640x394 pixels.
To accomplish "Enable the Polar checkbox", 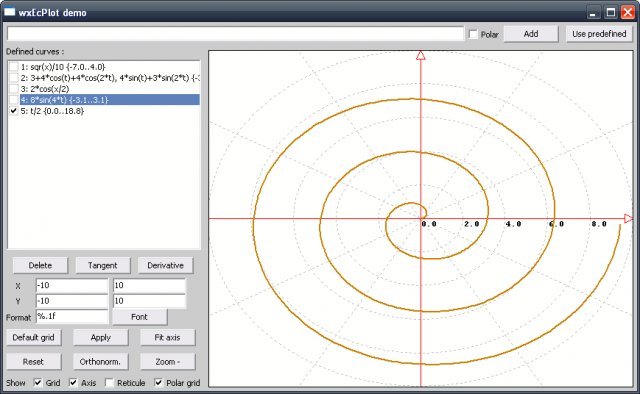I will tap(473, 34).
